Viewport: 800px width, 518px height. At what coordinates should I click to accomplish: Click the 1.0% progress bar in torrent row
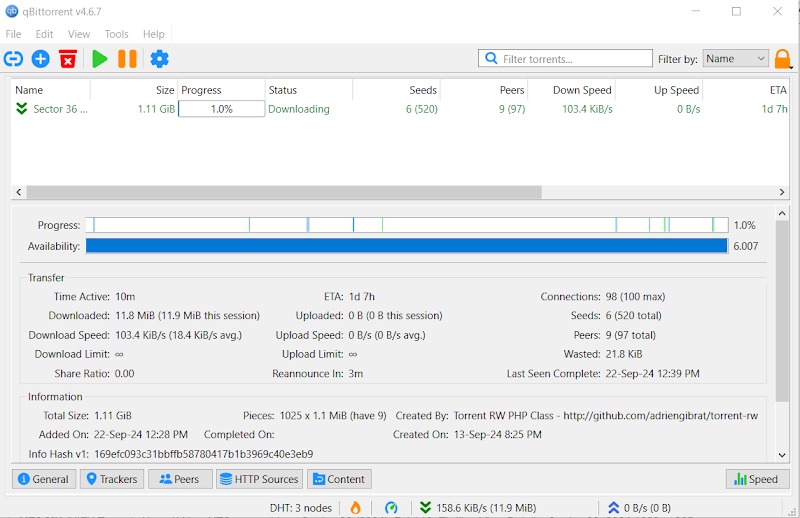point(221,109)
